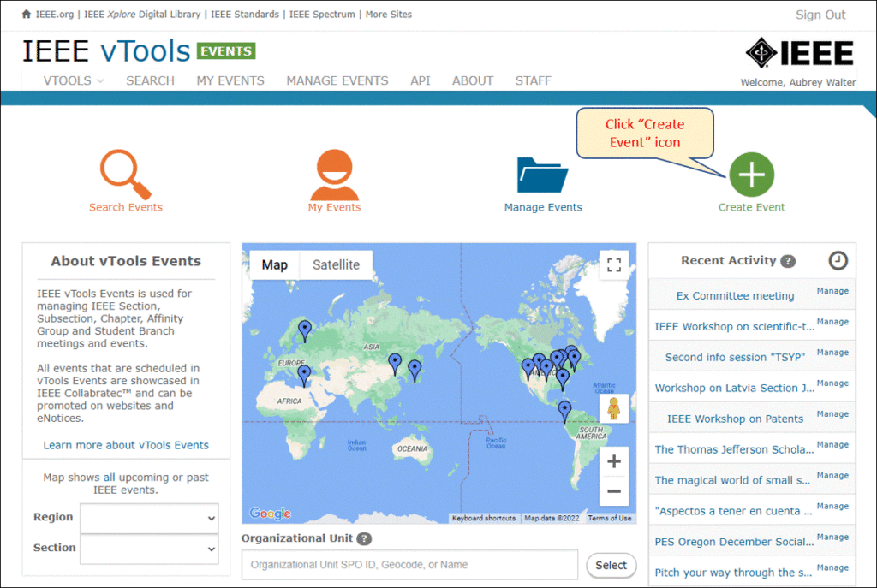Switch the map to Satellite view
The image size is (877, 588).
[x=335, y=264]
